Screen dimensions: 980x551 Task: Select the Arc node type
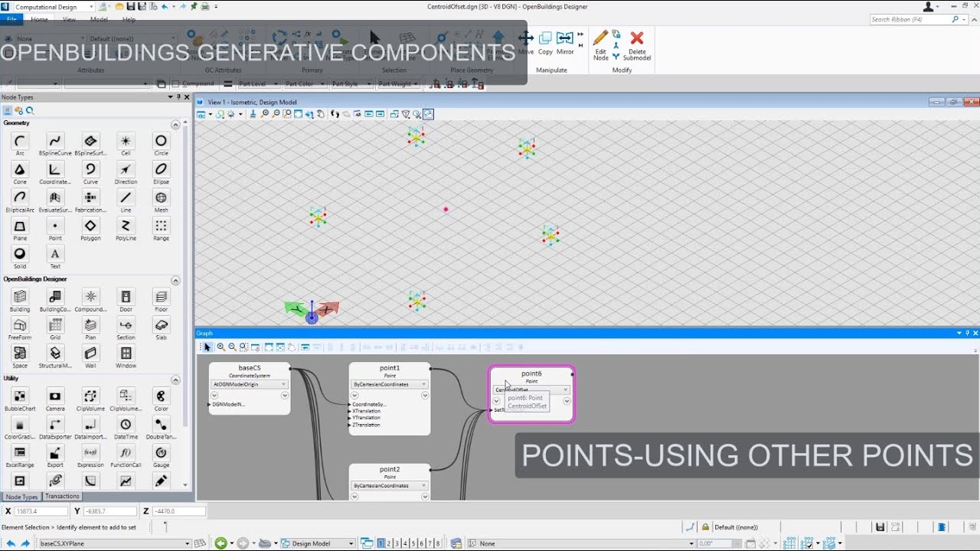(x=20, y=143)
